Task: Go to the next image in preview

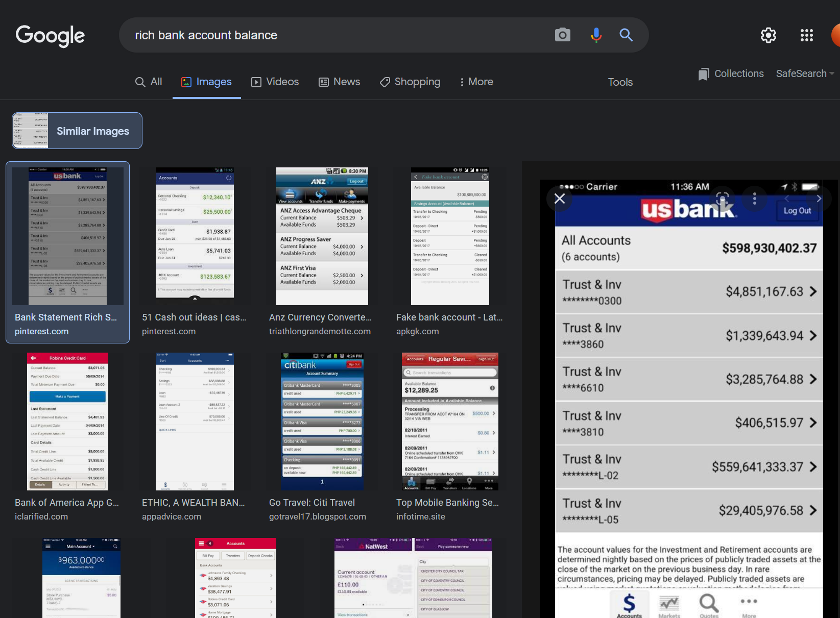Action: tap(819, 199)
